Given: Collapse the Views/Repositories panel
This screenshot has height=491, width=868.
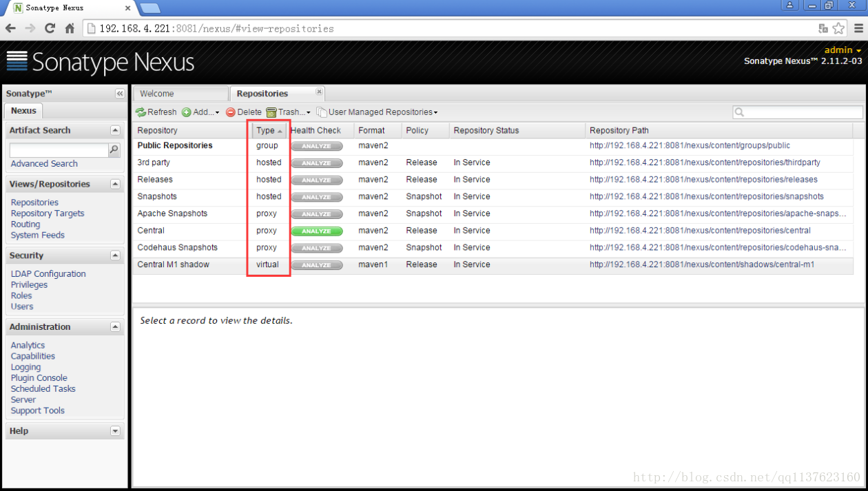Looking at the screenshot, I should point(115,184).
